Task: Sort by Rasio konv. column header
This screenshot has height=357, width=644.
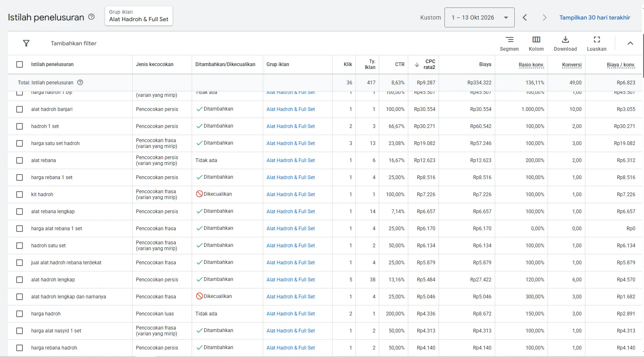Action: point(531,64)
